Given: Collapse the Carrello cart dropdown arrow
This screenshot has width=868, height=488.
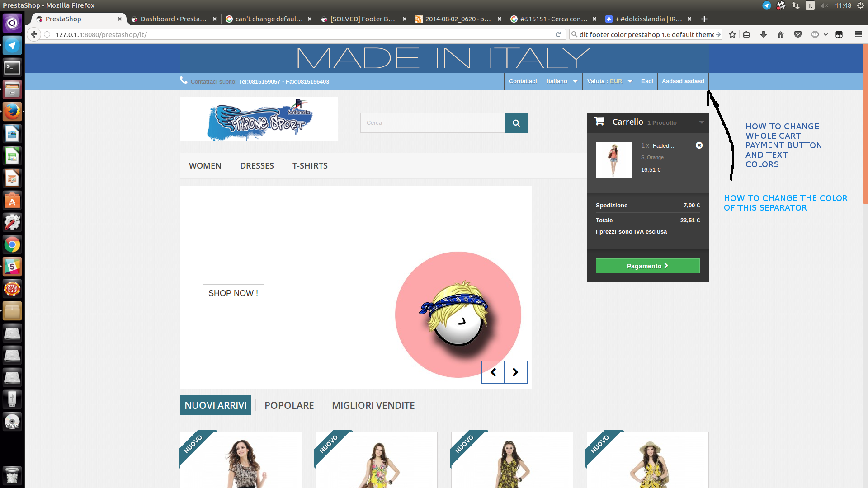Looking at the screenshot, I should click(x=702, y=122).
